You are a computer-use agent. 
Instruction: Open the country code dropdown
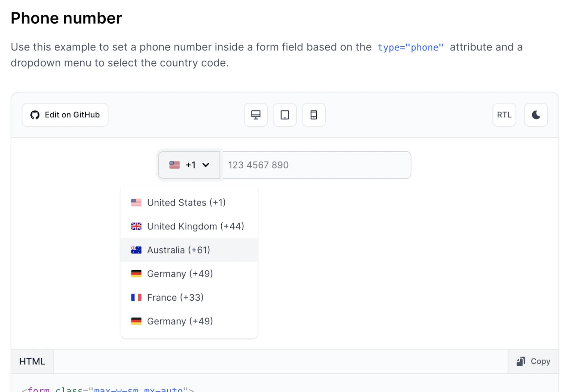[x=189, y=165]
